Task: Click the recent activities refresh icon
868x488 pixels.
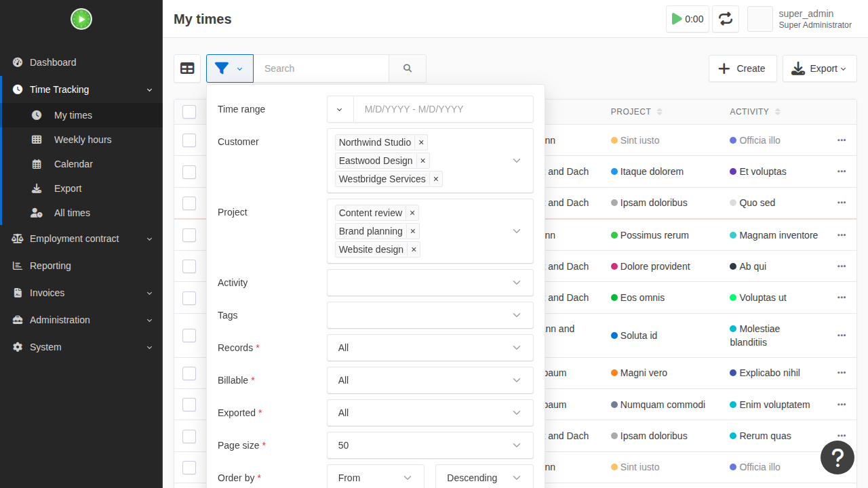Action: (x=726, y=19)
